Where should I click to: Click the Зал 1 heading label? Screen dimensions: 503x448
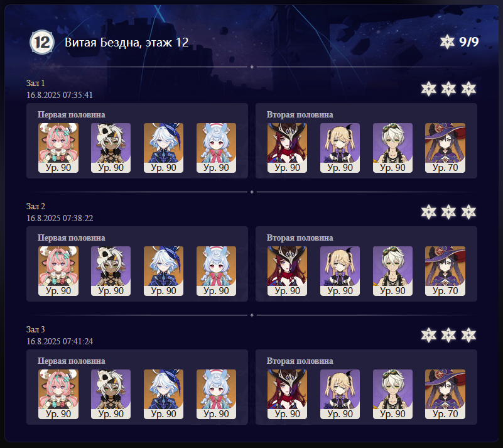tap(36, 83)
